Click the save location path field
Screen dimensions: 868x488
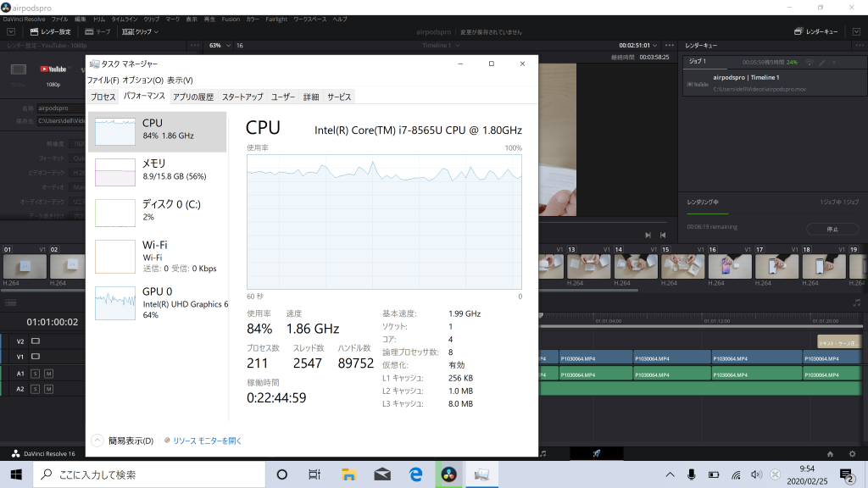tap(61, 121)
